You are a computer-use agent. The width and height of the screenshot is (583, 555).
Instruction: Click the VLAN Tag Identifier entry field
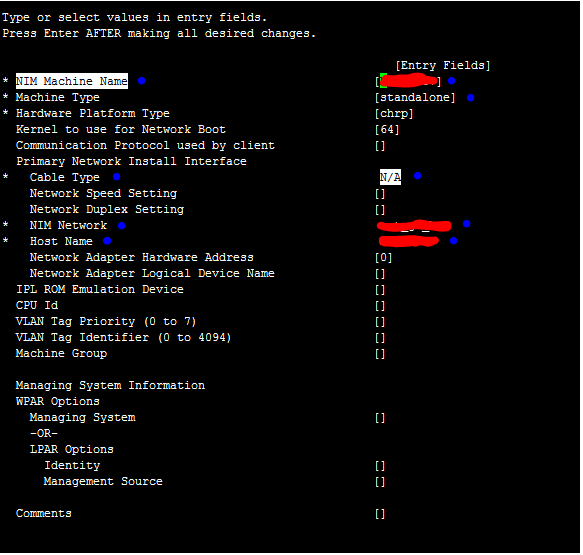click(x=380, y=338)
